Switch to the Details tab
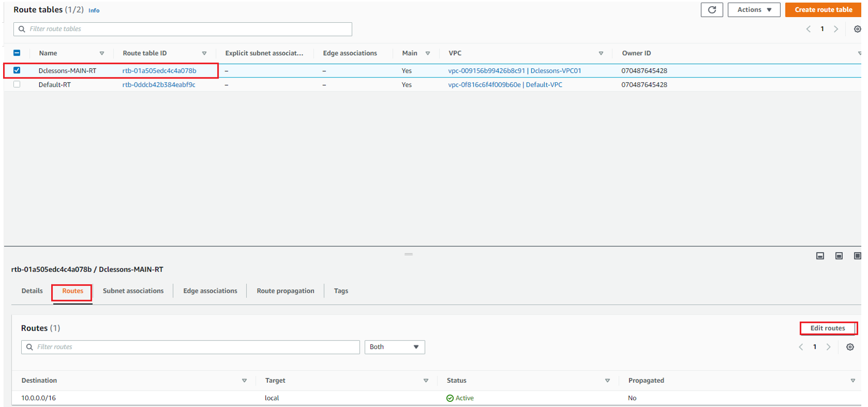This screenshot has width=868, height=407. [32, 291]
